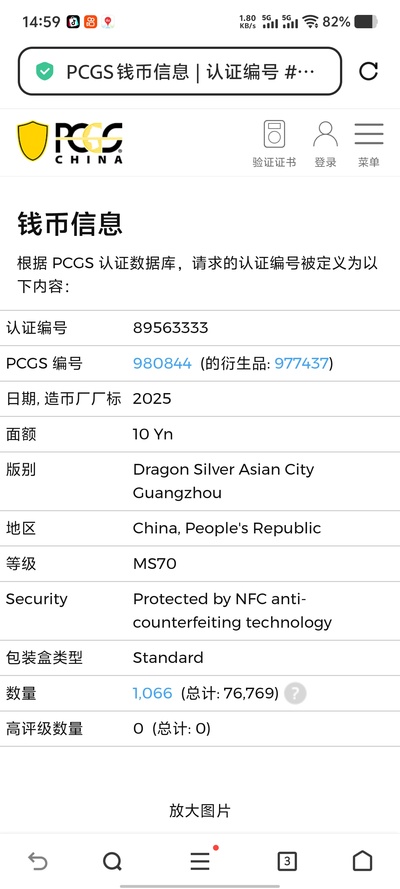Tap the battery indicator in status bar
This screenshot has height=889, width=400.
tap(366, 22)
